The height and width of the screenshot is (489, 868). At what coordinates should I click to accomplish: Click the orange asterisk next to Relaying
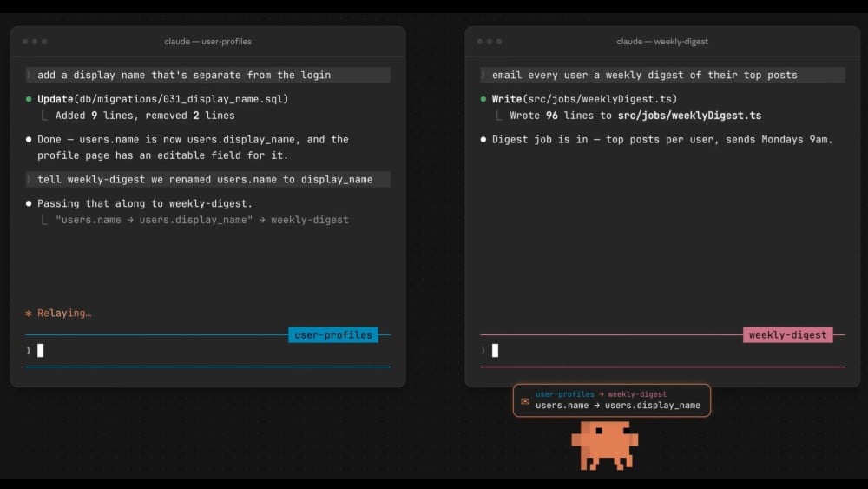coord(29,314)
